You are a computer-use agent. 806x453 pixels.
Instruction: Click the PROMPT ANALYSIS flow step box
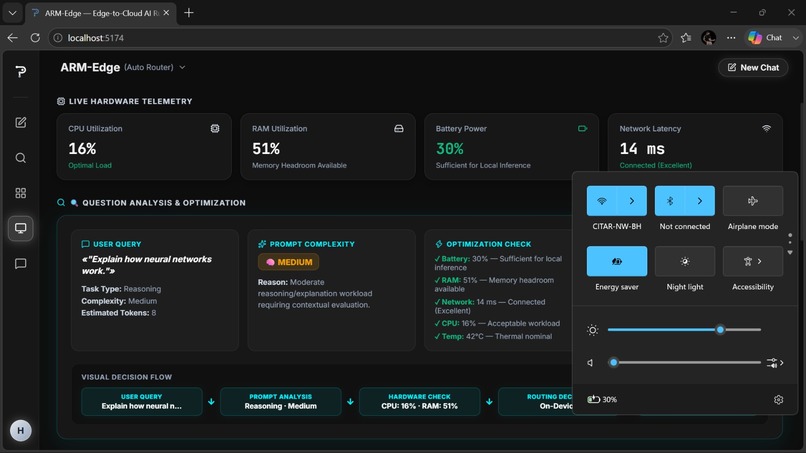281,401
